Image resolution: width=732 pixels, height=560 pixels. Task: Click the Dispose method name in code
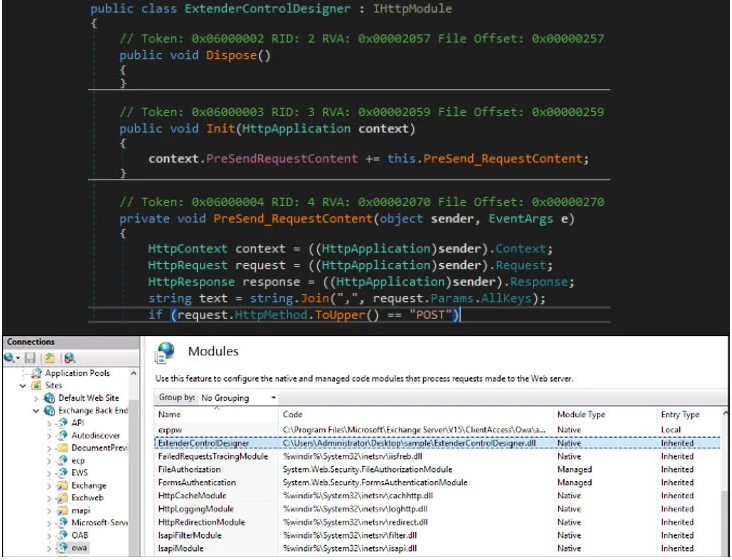(x=232, y=55)
